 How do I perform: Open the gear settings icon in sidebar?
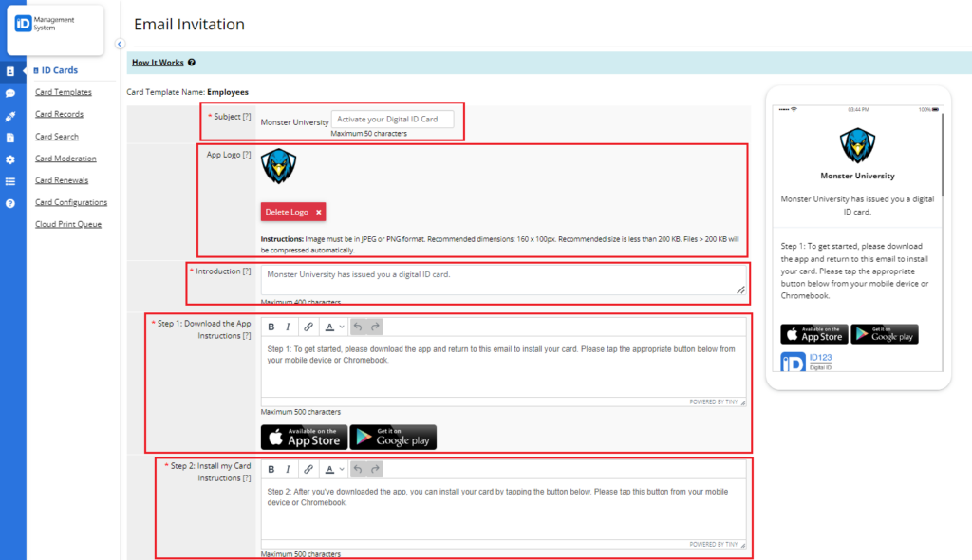click(x=10, y=159)
